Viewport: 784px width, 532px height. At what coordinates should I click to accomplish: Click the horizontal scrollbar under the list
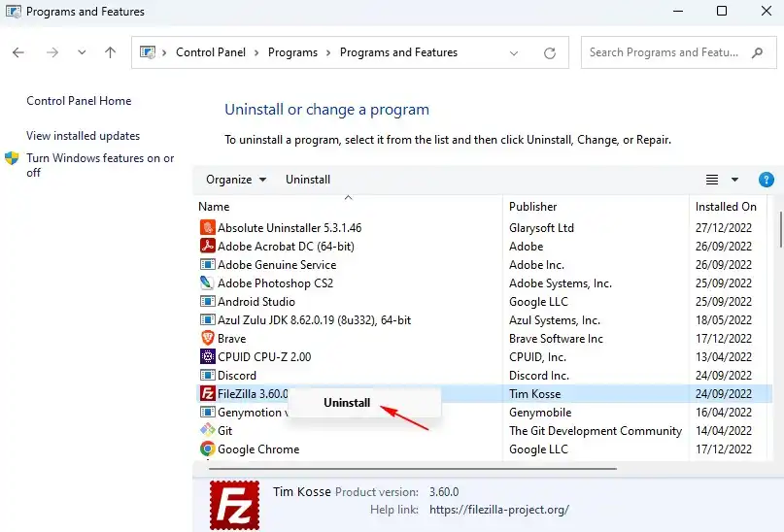tap(413, 469)
